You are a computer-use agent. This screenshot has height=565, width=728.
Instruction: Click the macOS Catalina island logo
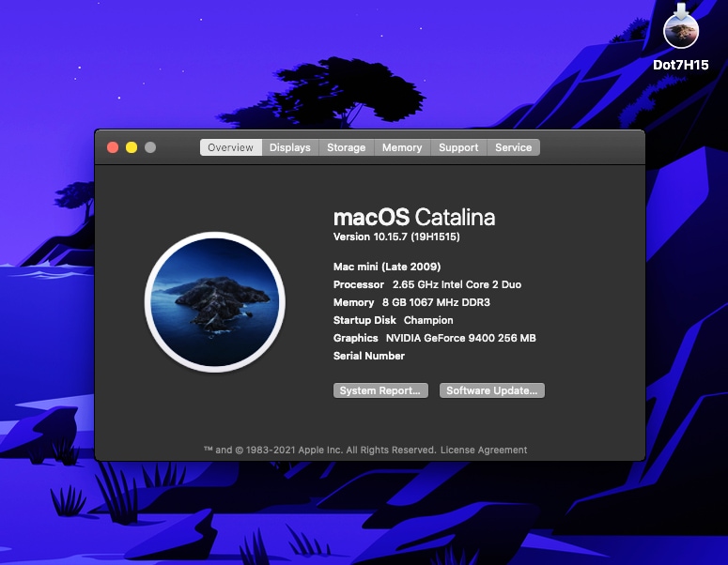215,302
